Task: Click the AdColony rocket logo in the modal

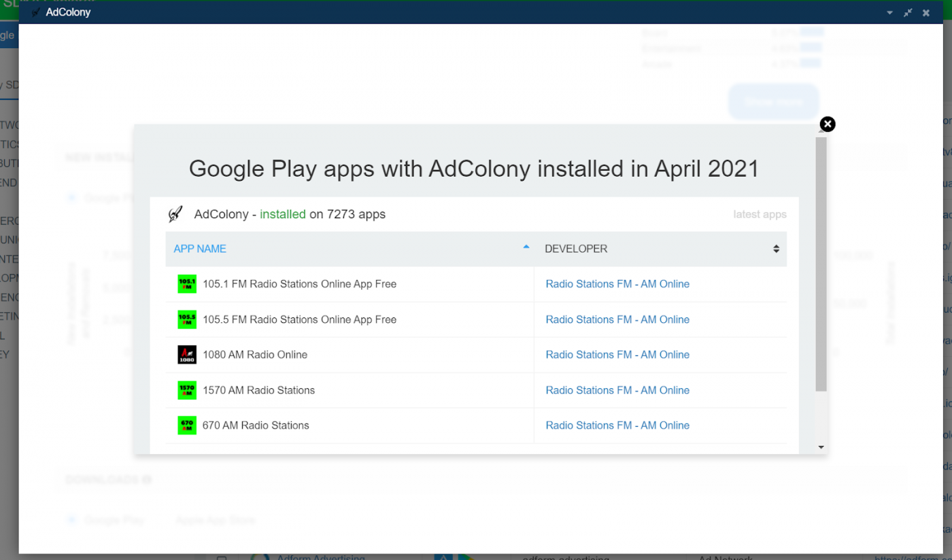Action: tap(175, 213)
